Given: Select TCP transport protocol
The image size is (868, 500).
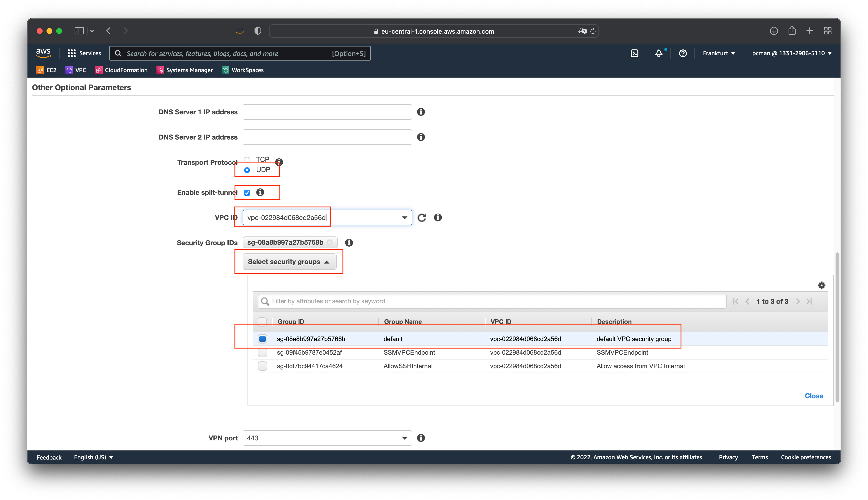Looking at the screenshot, I should (247, 159).
